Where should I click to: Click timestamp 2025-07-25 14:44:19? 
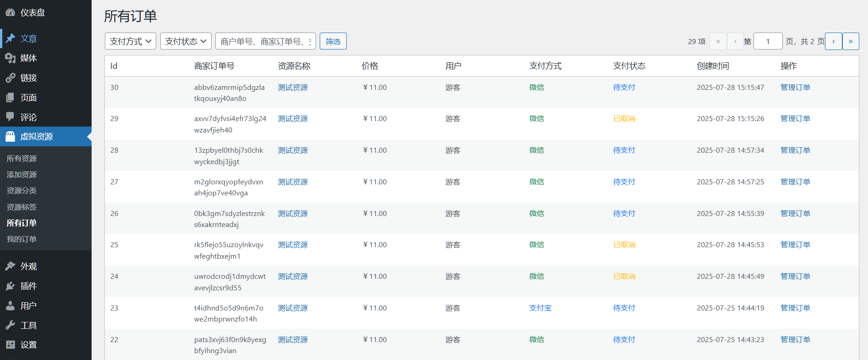point(730,308)
